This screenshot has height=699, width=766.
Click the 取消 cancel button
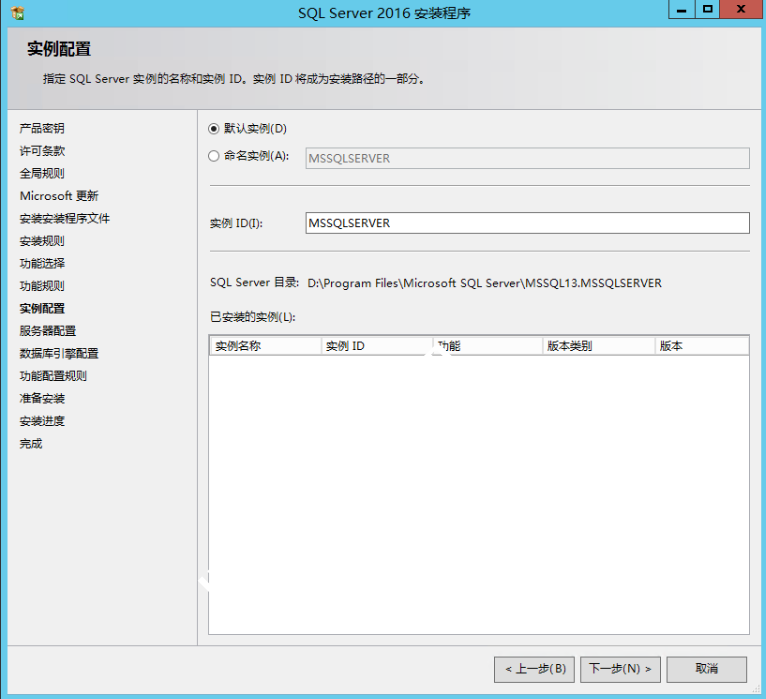click(706, 669)
